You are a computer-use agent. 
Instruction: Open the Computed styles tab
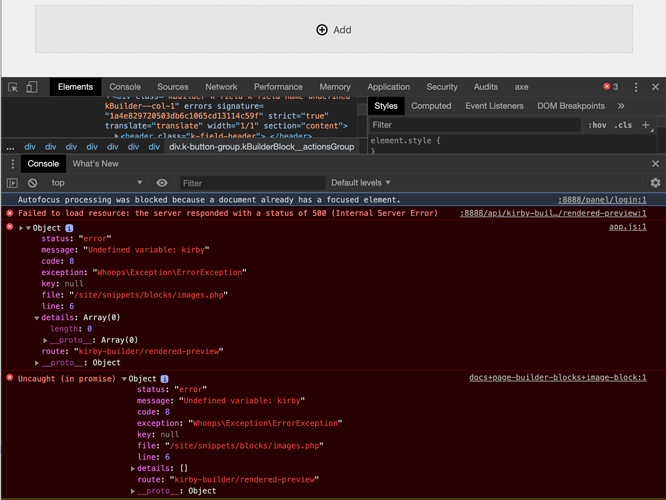point(431,106)
